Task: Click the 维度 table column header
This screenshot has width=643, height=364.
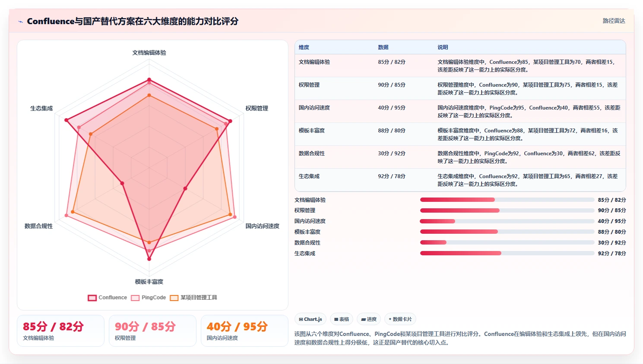Action: (x=304, y=47)
